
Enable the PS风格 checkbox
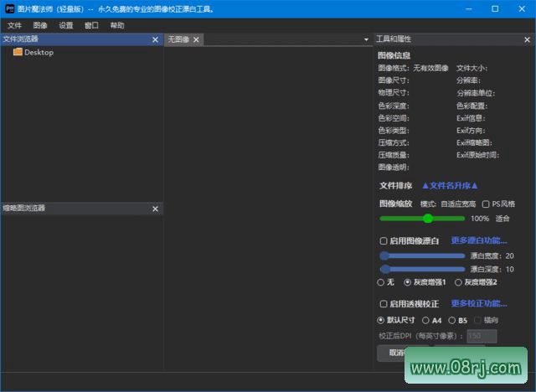pos(486,204)
